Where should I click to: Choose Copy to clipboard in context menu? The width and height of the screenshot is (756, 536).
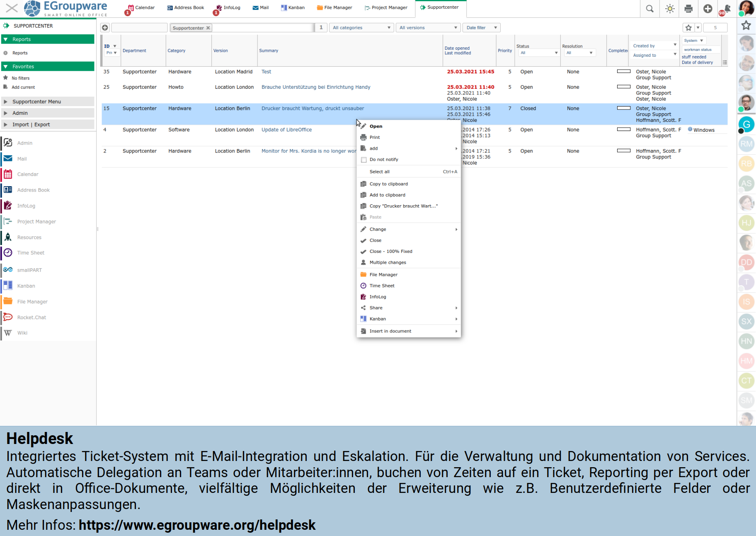pyautogui.click(x=388, y=184)
